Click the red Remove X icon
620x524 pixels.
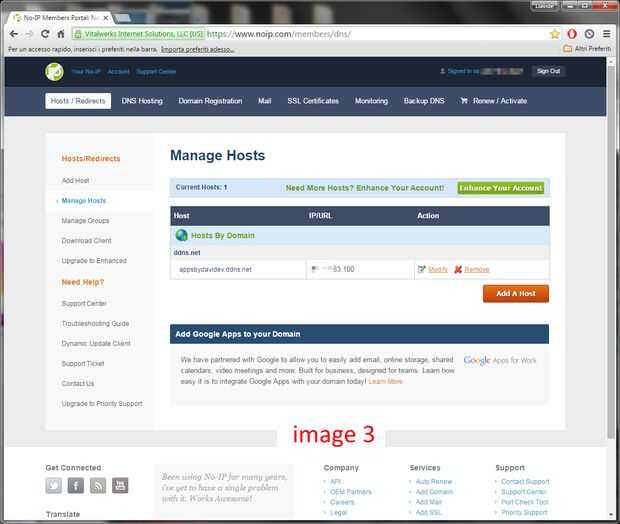point(458,269)
